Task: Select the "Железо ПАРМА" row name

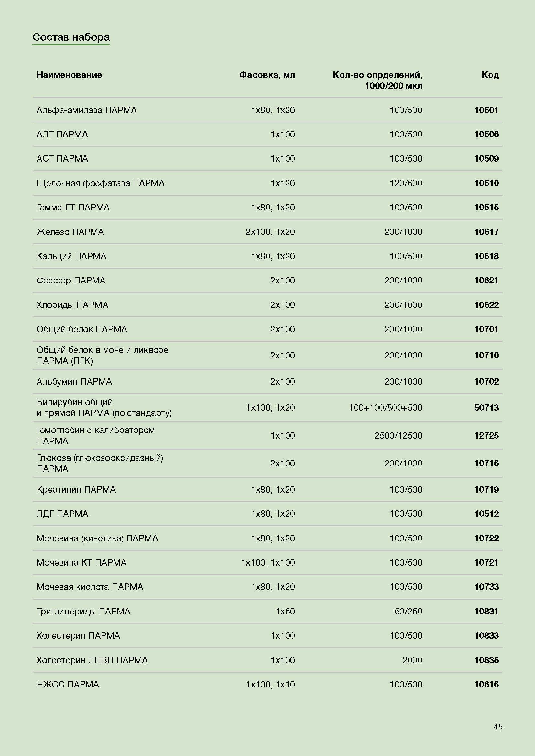Action: pyautogui.click(x=70, y=232)
